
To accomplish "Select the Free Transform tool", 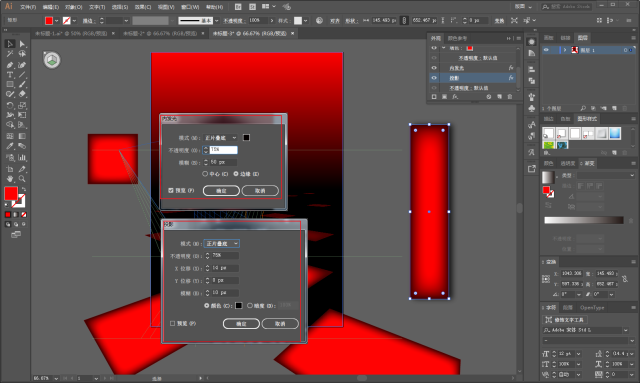I will click(x=22, y=115).
